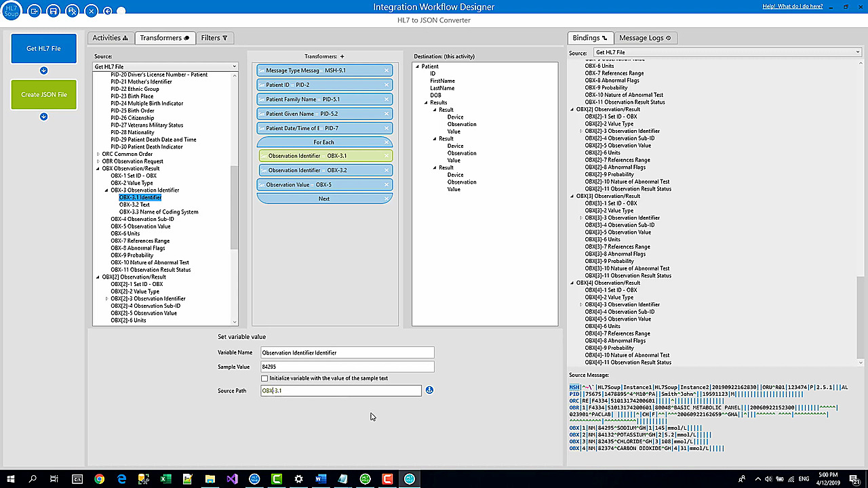Open Settings gear in the taskbar
The height and width of the screenshot is (488, 868).
tap(298, 479)
